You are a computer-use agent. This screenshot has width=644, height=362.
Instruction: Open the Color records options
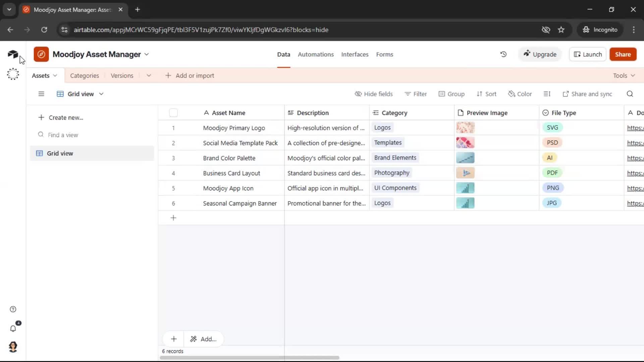coord(520,94)
